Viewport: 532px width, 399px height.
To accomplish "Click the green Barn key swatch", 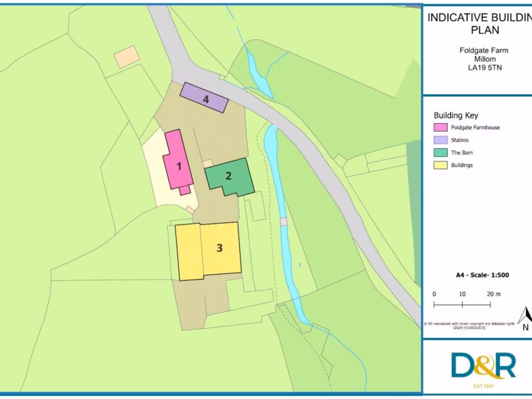I will click(x=440, y=153).
